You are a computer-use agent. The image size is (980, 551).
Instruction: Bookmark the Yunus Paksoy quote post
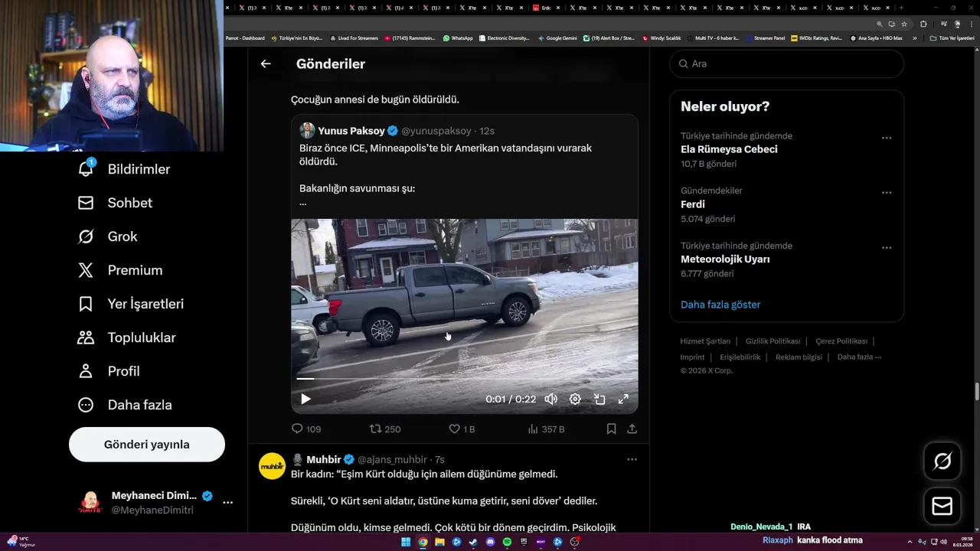(x=611, y=429)
